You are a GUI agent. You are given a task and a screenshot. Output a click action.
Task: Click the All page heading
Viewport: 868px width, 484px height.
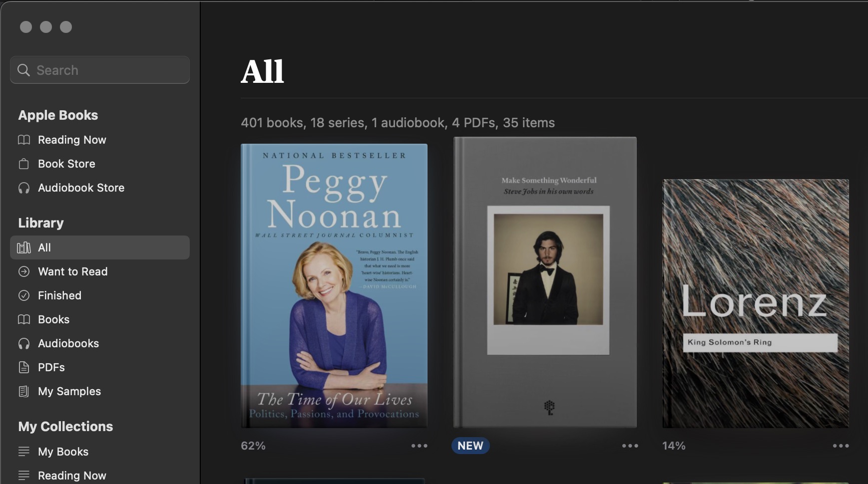click(262, 71)
